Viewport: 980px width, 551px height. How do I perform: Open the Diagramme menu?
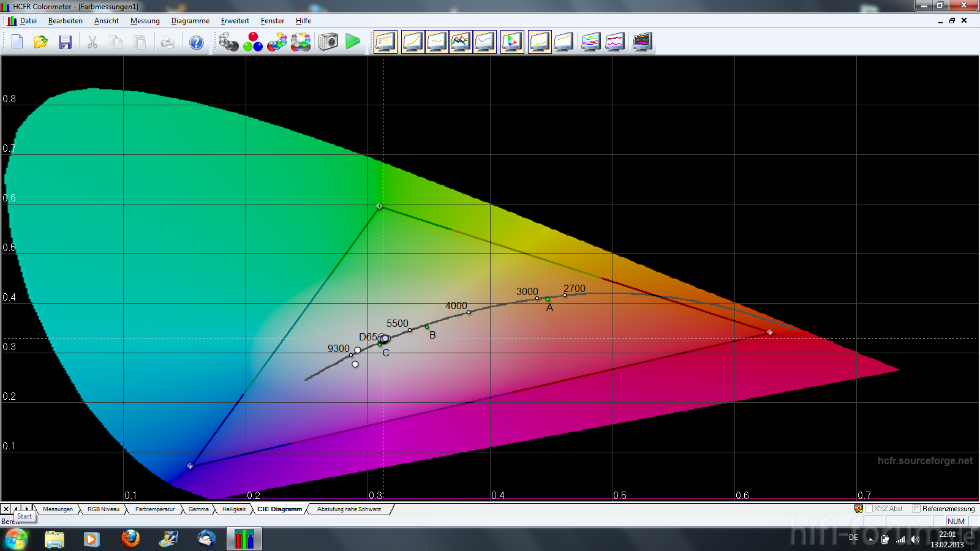point(190,21)
